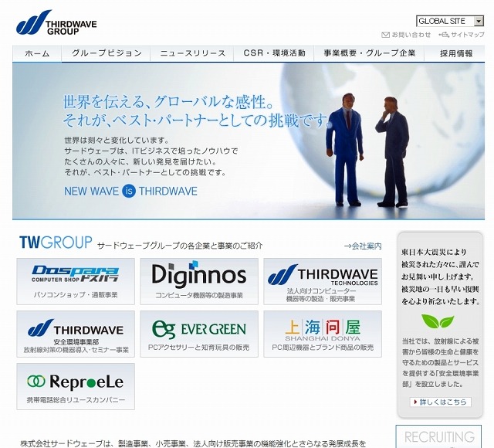Open the CSR・環境活動 tab

(x=274, y=53)
